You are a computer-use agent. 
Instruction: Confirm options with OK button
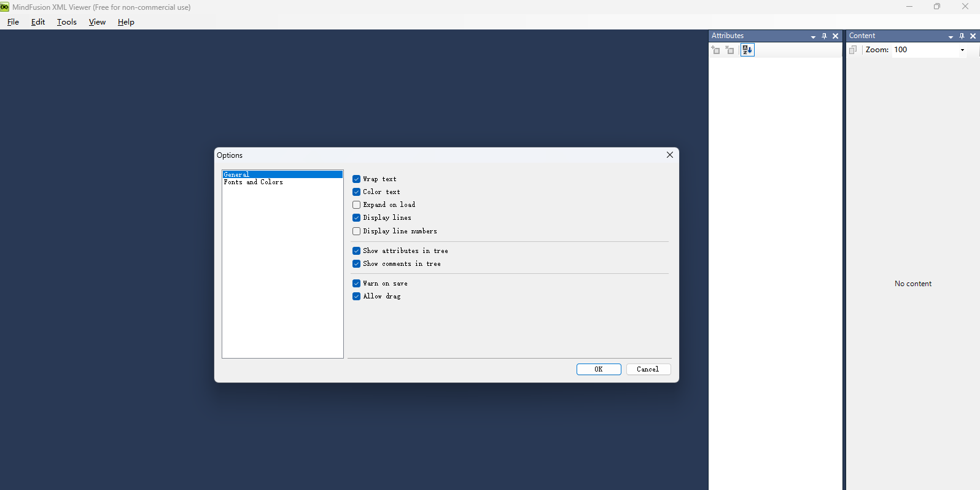point(599,369)
